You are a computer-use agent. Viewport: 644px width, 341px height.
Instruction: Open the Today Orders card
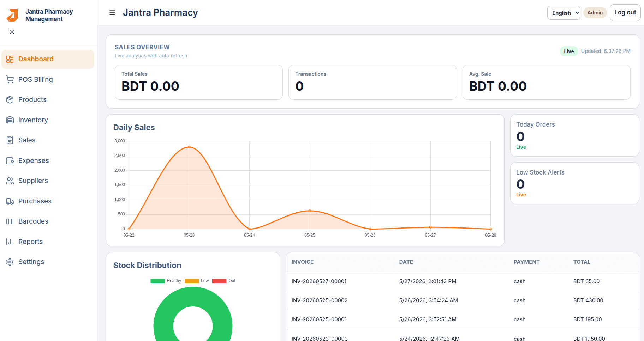[574, 135]
